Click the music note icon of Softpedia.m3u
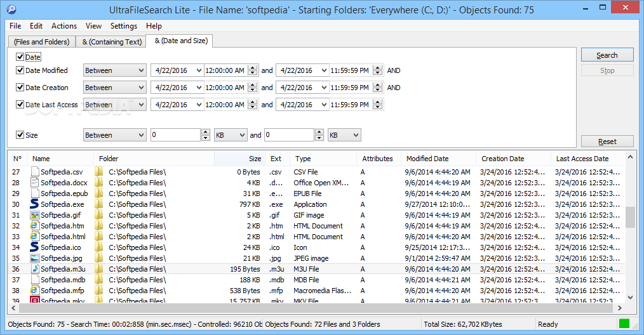The width and height of the screenshot is (644, 335). tap(35, 268)
